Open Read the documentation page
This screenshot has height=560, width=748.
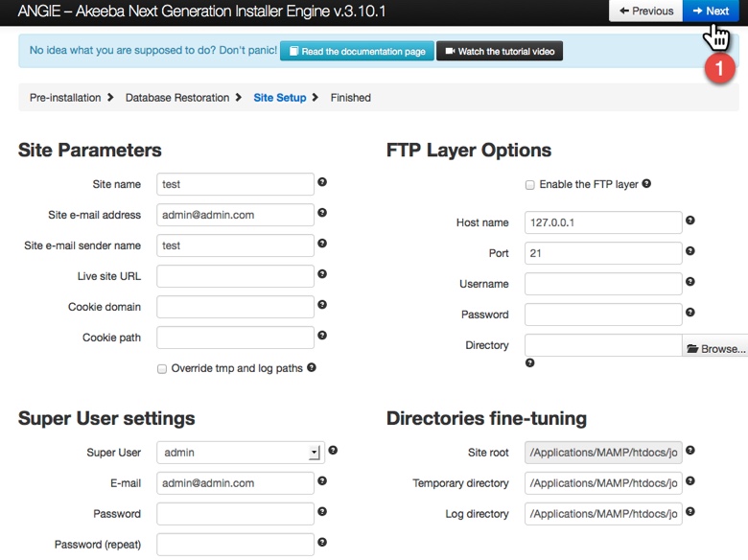click(x=358, y=51)
